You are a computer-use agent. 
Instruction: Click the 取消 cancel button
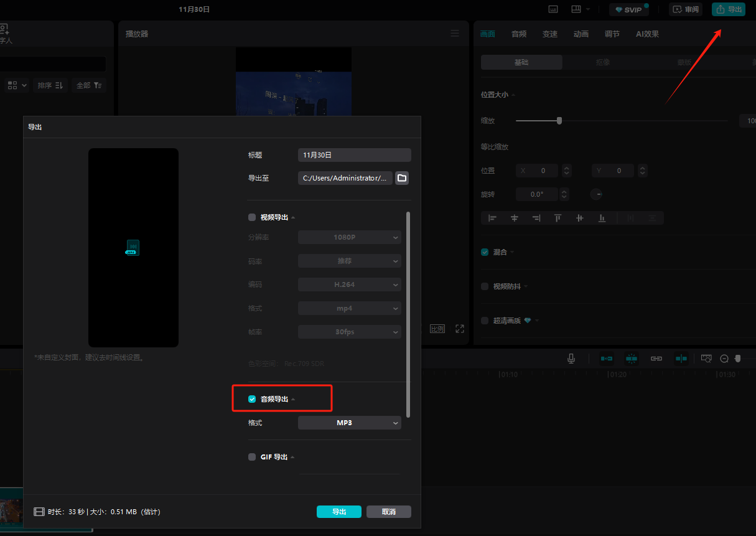click(x=388, y=512)
